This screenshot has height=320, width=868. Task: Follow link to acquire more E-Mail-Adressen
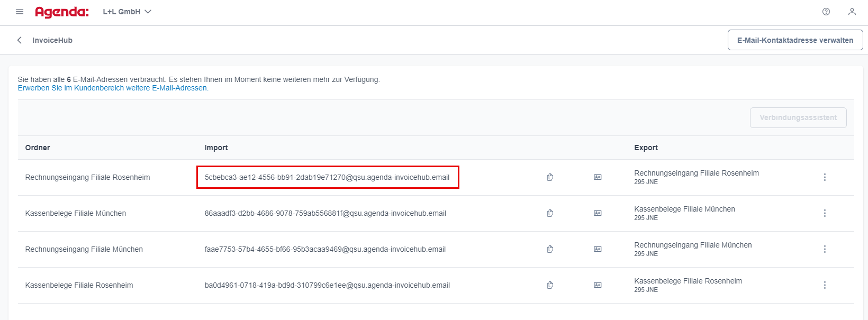point(113,88)
